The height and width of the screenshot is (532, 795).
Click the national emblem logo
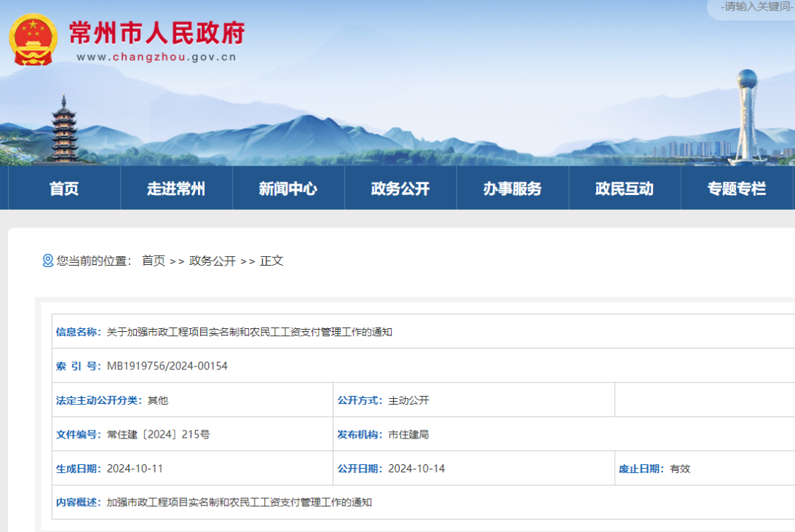33,40
